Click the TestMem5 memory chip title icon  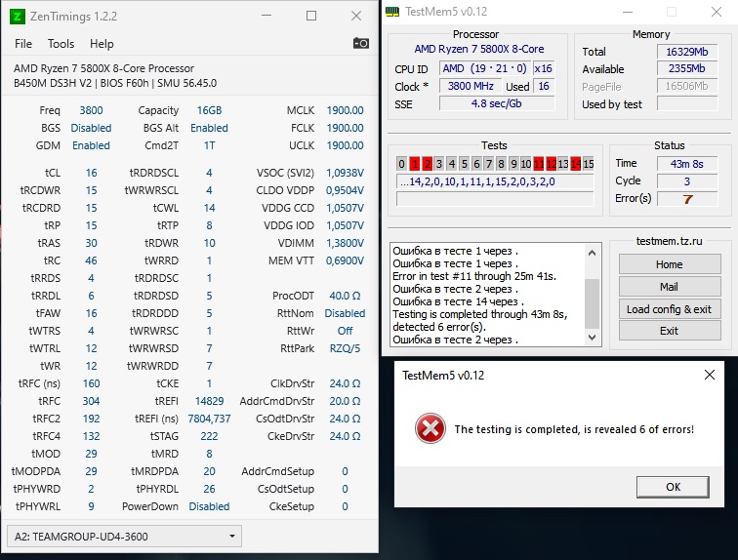click(x=392, y=12)
